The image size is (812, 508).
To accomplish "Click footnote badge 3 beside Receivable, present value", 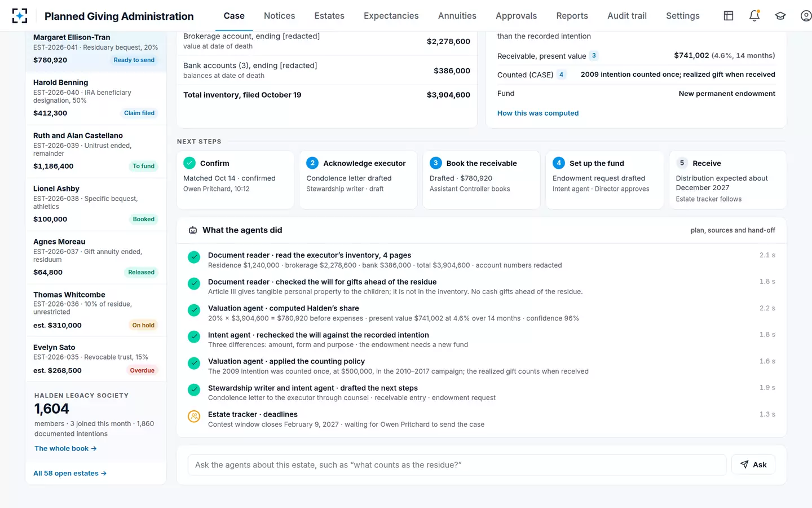I will click(x=594, y=55).
